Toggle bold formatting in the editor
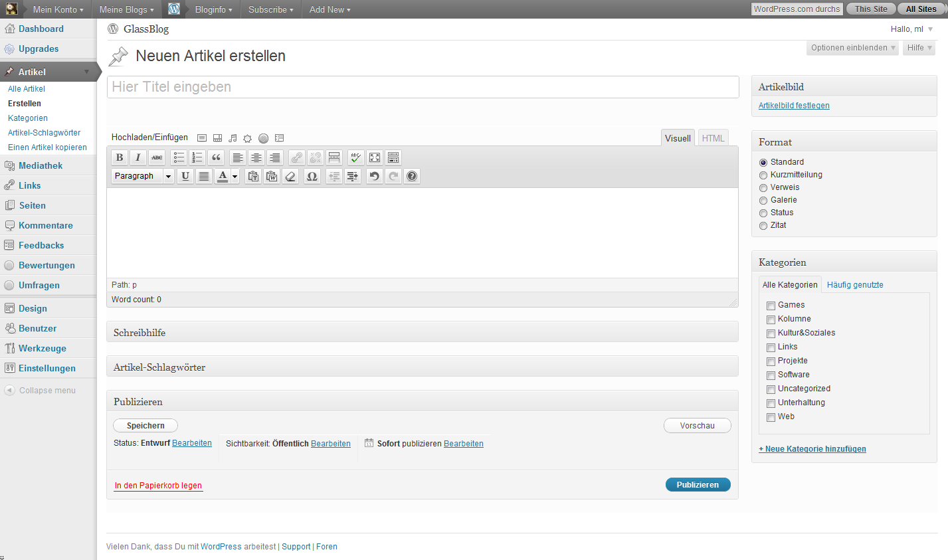Image resolution: width=948 pixels, height=560 pixels. tap(120, 157)
